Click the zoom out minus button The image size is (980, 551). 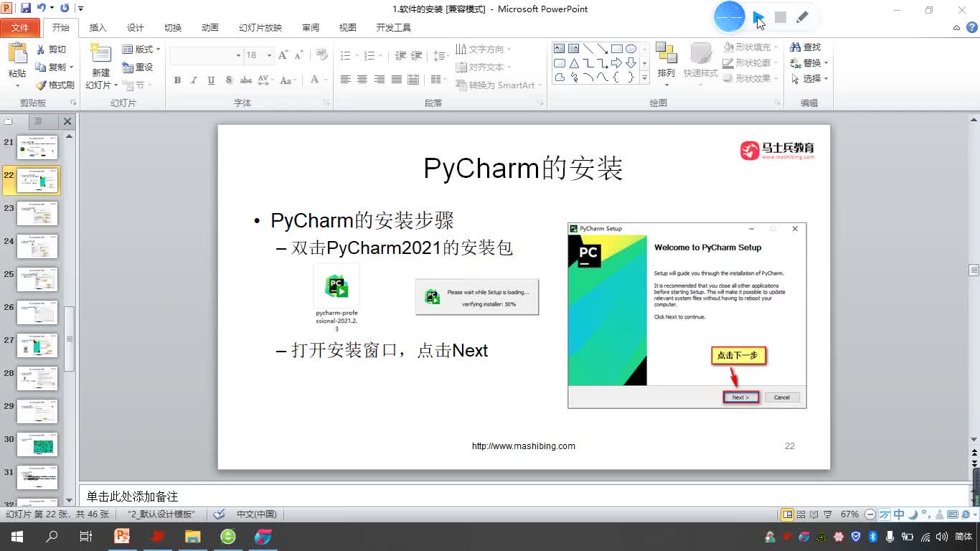tap(870, 514)
